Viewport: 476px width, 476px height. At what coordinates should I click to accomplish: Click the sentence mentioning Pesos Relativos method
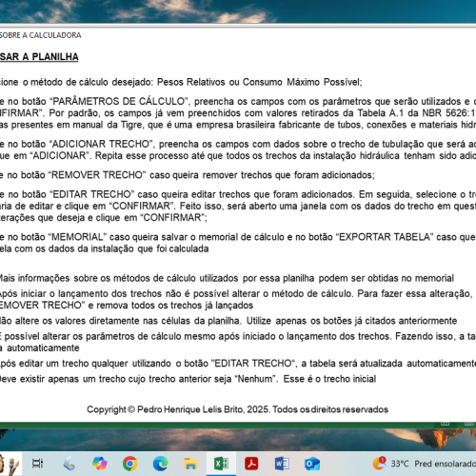click(x=181, y=82)
